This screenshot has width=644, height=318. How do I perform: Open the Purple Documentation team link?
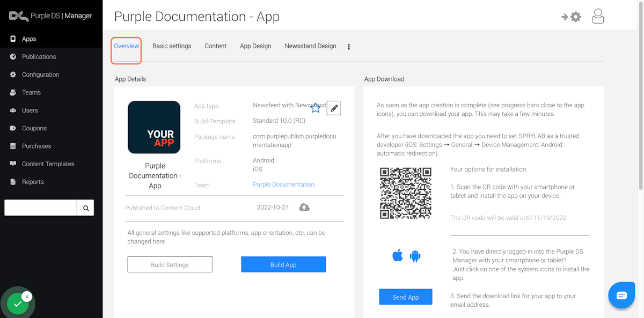[x=283, y=184]
